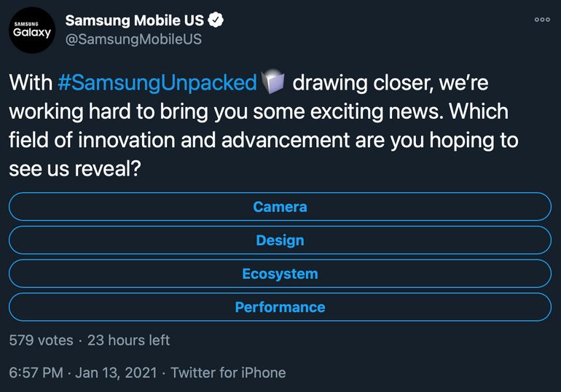The height and width of the screenshot is (392, 561).
Task: Open the @SamsungMobileUS handle
Action: coord(133,39)
